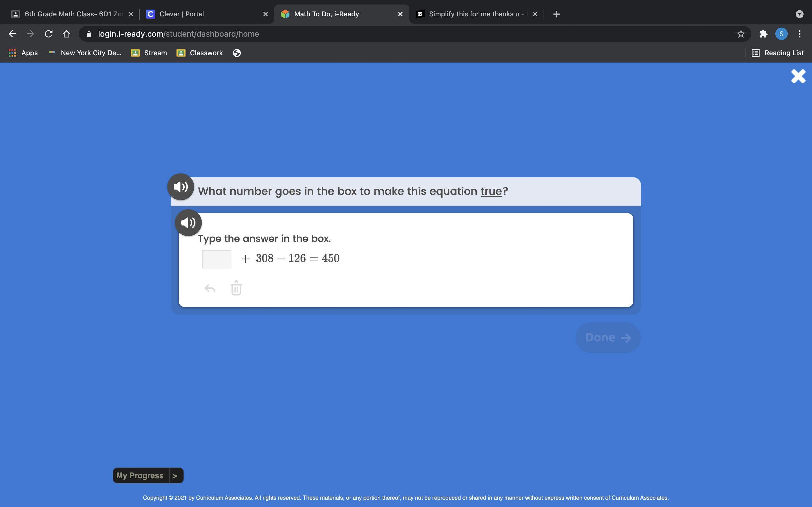Reload the i-Ready page
Screen dimensions: 812x507
point(49,34)
